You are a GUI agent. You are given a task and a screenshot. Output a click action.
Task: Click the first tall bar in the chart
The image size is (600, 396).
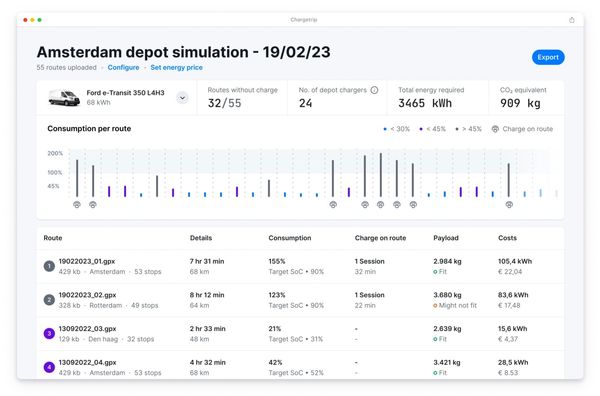pyautogui.click(x=77, y=178)
